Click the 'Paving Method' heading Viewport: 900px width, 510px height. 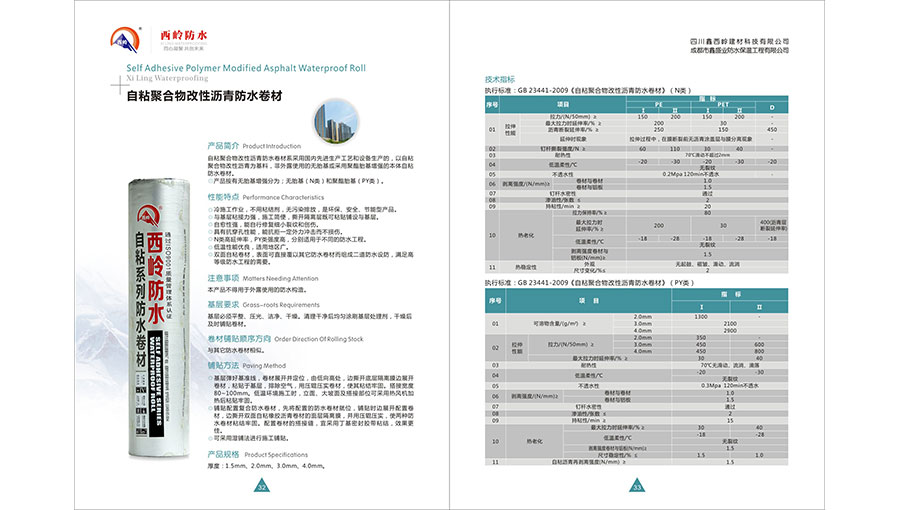tap(263, 365)
